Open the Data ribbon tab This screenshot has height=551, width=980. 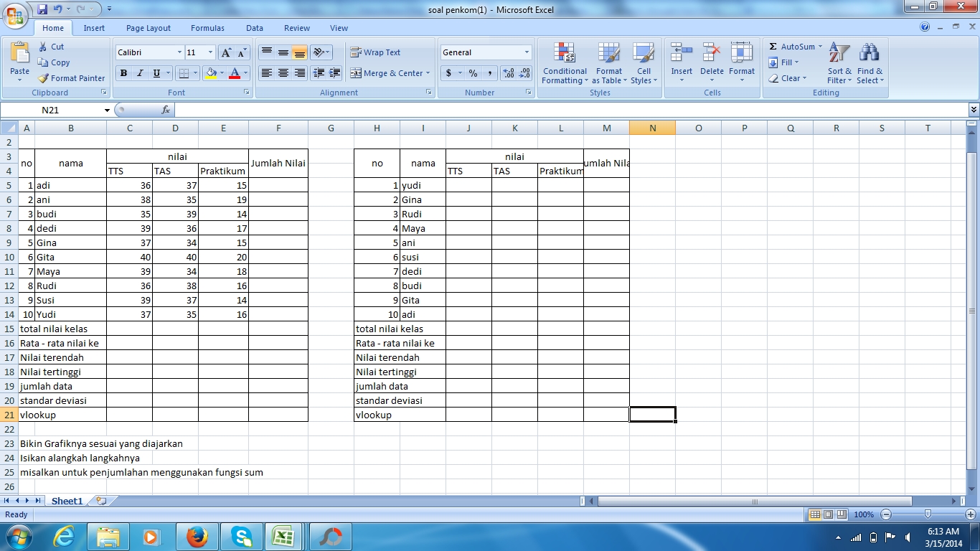(254, 28)
